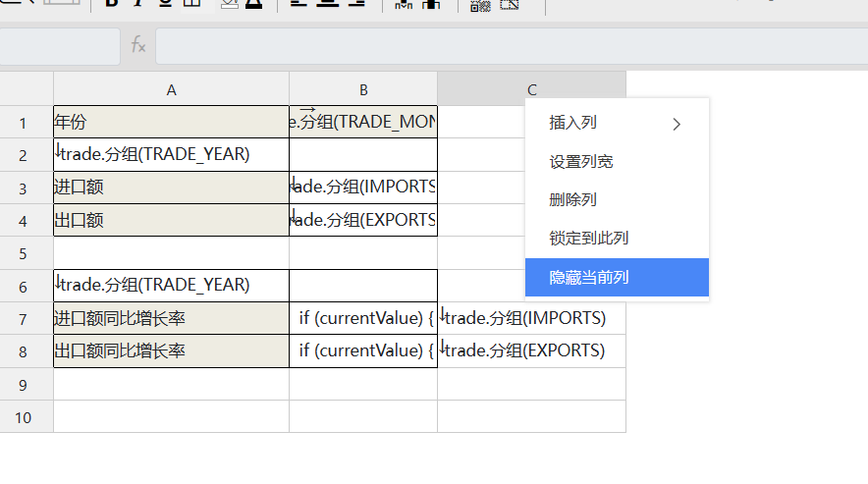The image size is (868, 484).
Task: Select the trade.分组(EXPORTS) cell in C8
Action: pos(531,351)
